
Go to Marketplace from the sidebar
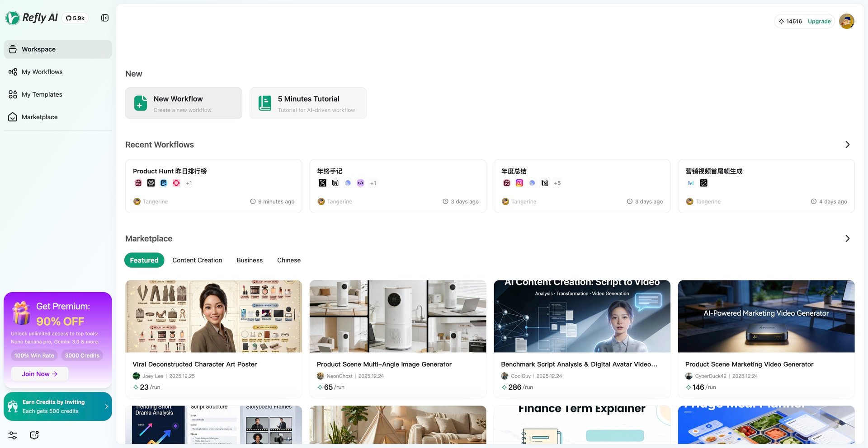[x=40, y=117]
